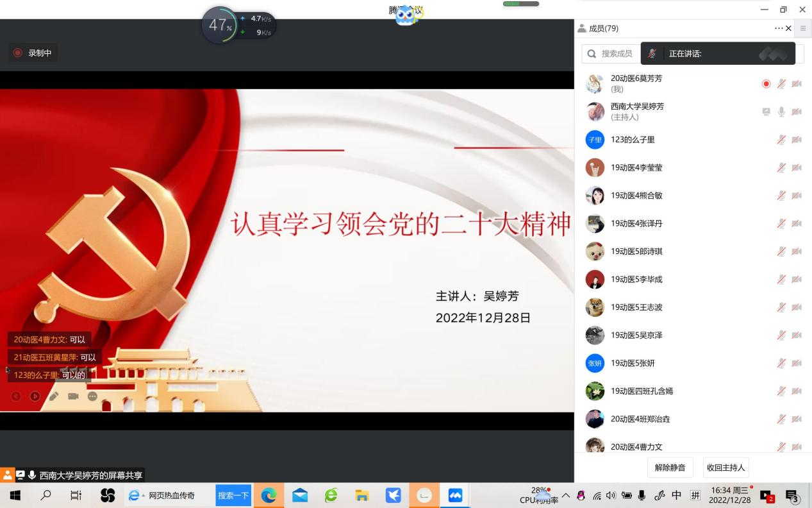Click the 解除静音 button

670,468
